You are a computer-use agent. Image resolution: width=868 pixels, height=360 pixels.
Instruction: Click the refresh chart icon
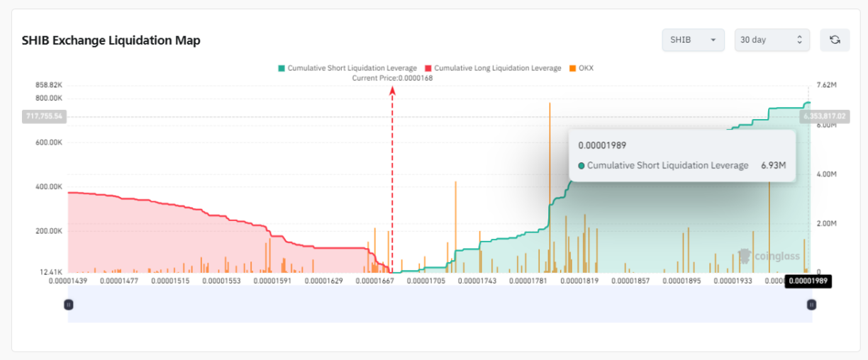tap(835, 40)
